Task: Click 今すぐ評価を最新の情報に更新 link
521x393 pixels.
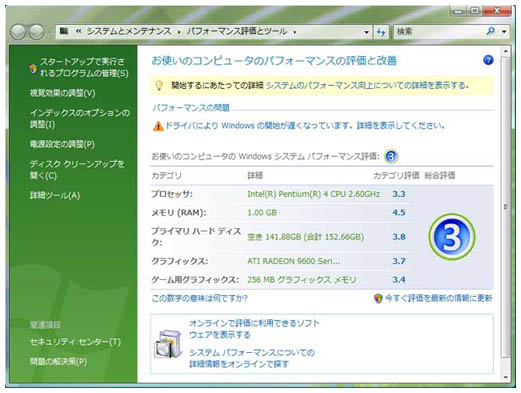Action: pos(439,298)
